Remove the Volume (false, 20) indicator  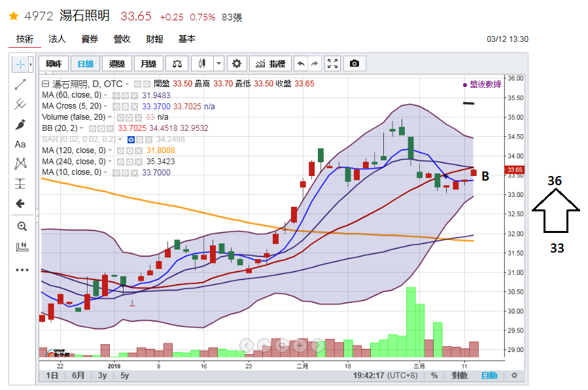138,118
